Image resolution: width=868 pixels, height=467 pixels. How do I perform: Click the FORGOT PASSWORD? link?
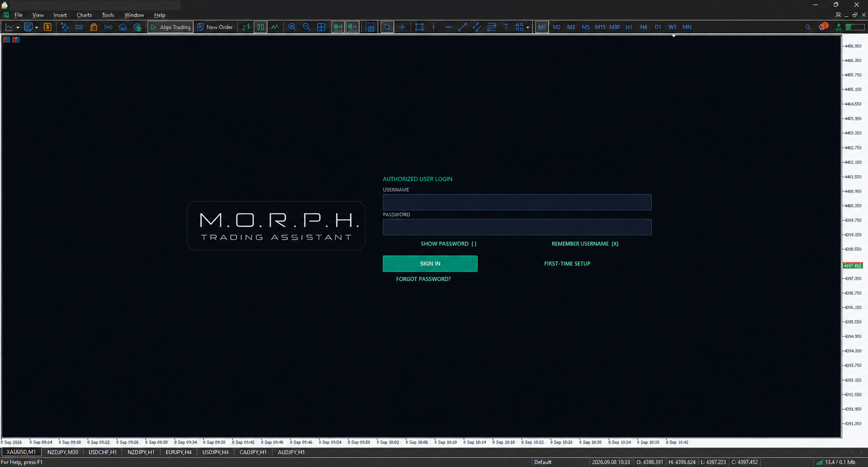coord(423,279)
